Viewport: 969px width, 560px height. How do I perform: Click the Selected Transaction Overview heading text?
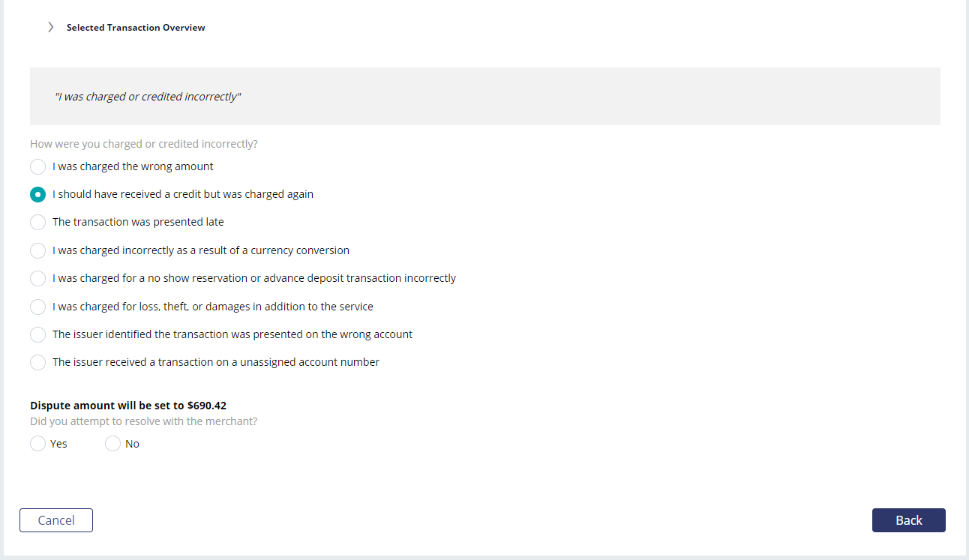136,28
